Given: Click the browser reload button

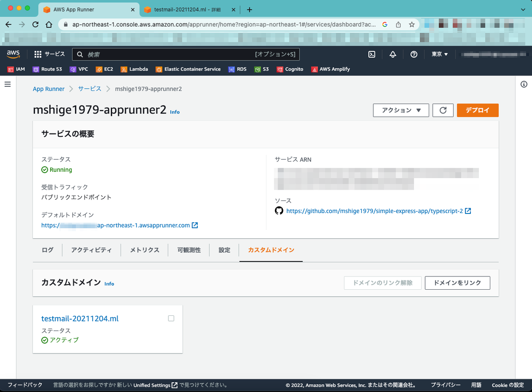Looking at the screenshot, I should coord(35,24).
